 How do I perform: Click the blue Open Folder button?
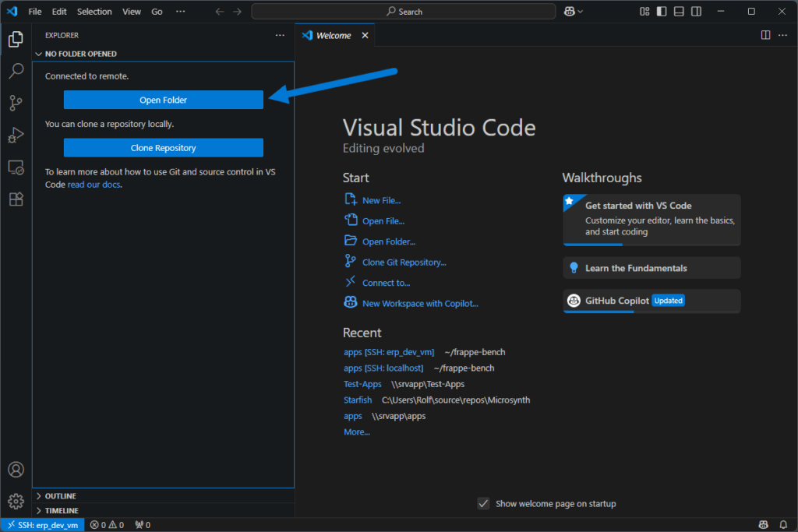(x=164, y=100)
